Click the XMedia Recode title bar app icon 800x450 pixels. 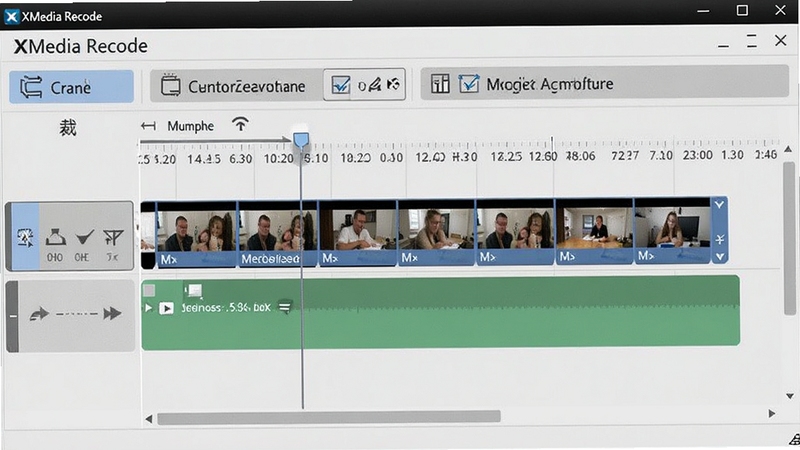[x=11, y=17]
